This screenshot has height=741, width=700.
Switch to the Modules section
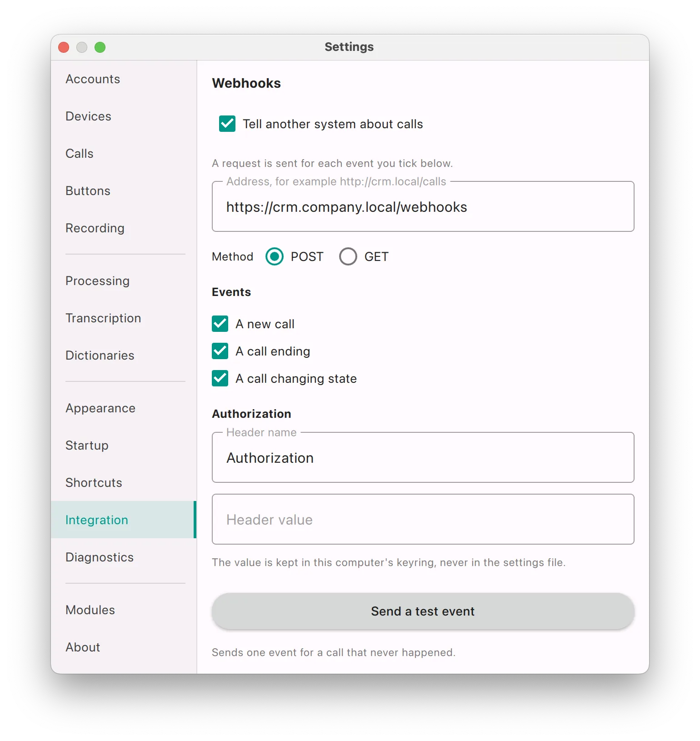click(123, 610)
